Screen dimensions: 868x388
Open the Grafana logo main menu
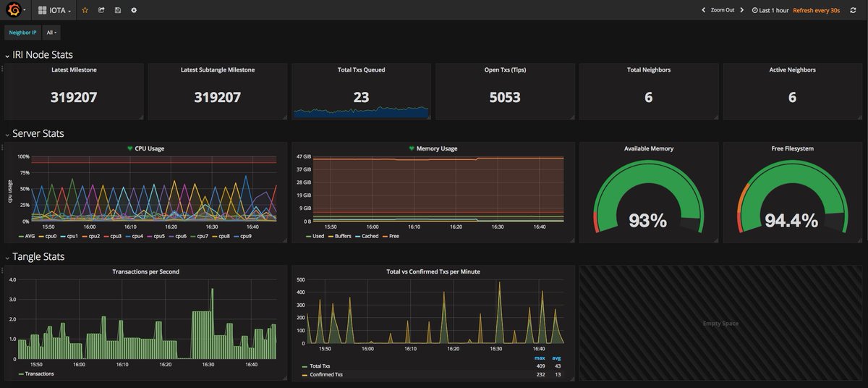coord(15,10)
